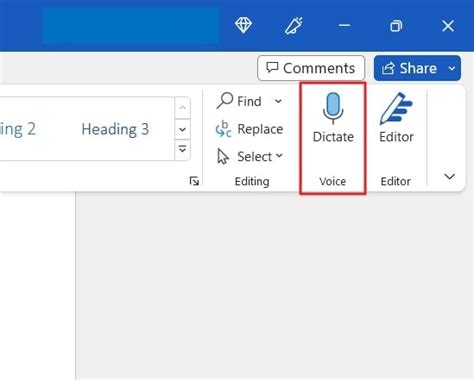The width and height of the screenshot is (474, 380).
Task: Apply the Heading 3 style
Action: tap(115, 129)
